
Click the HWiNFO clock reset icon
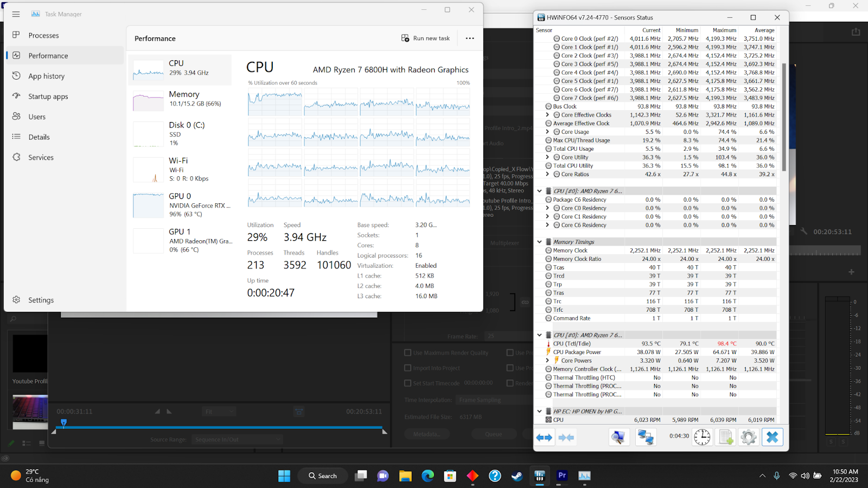[702, 437]
